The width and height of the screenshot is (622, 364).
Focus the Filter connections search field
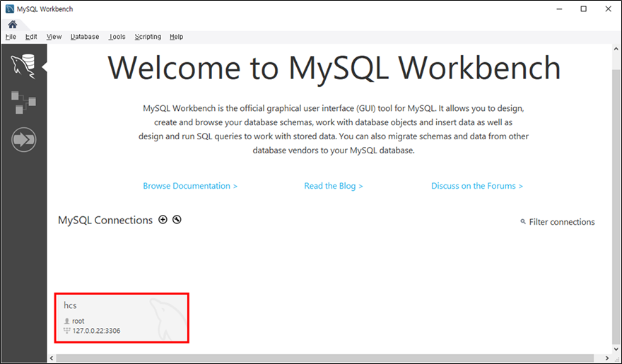click(x=562, y=222)
